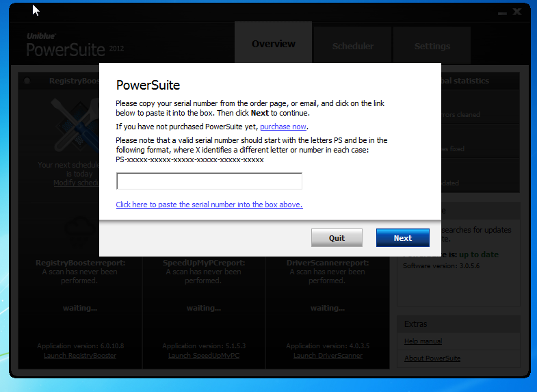The width and height of the screenshot is (537, 392).
Task: Click the Extras section header
Action: 458,324
